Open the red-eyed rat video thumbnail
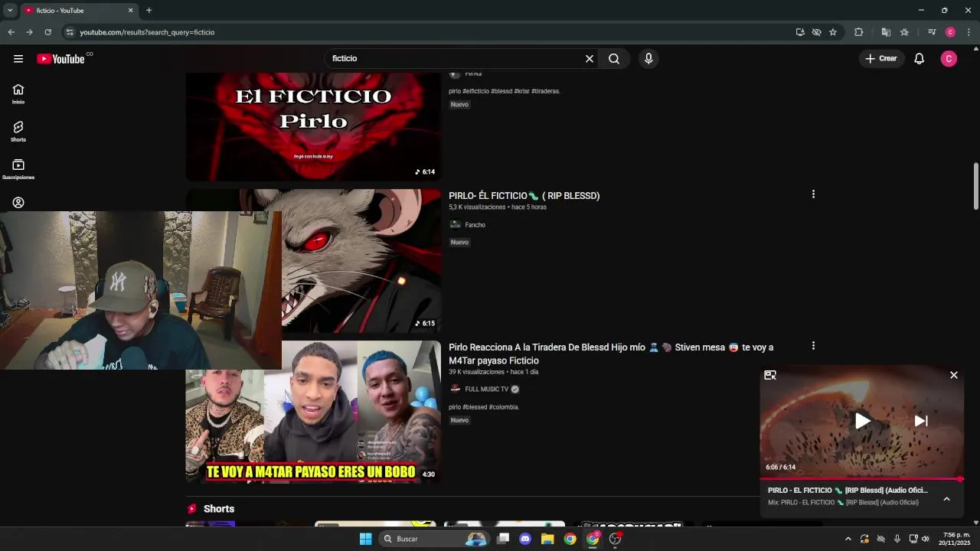980x551 pixels. point(361,261)
